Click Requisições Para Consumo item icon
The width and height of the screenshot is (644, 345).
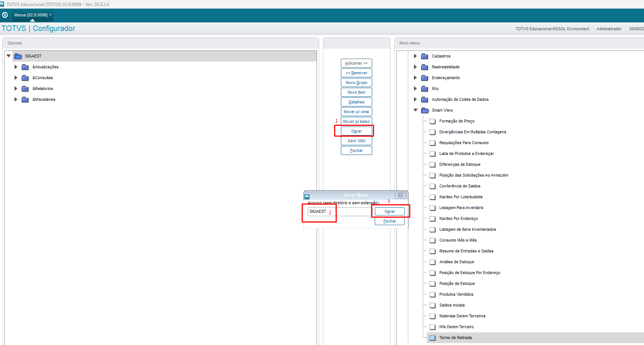tap(432, 143)
